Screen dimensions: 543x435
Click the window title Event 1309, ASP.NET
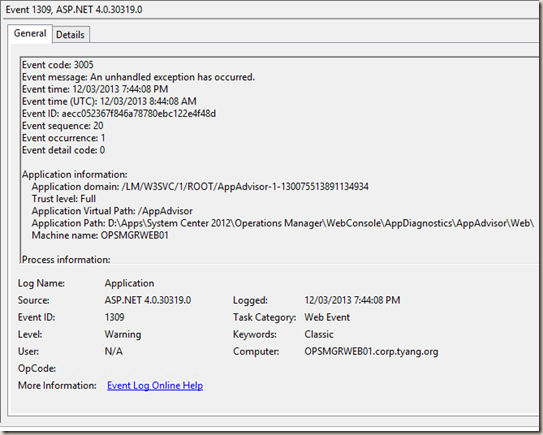[x=74, y=9]
